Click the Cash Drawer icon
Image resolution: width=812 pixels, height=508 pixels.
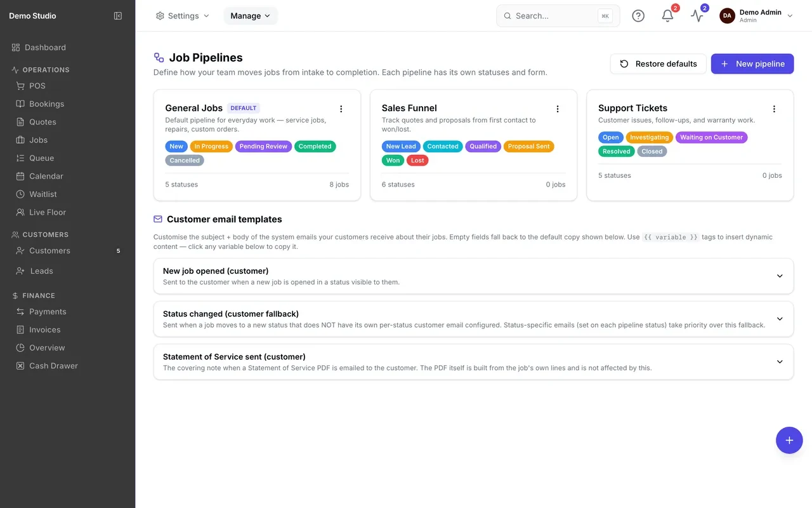click(x=20, y=366)
